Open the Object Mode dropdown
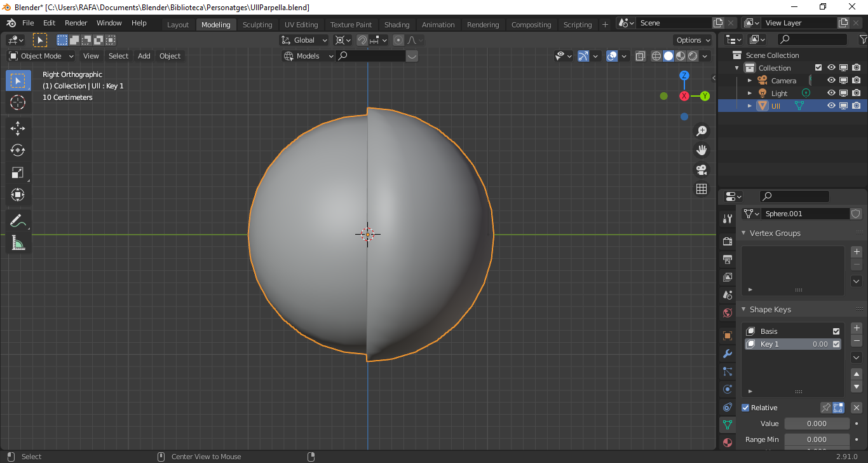This screenshot has width=868, height=463. (x=41, y=56)
